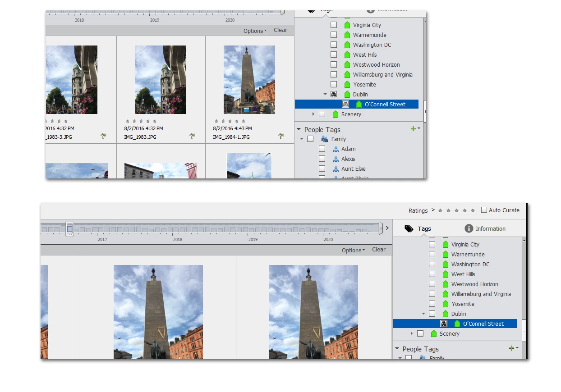
Task: Check Williamsburg and Virginia tag, upper panel
Action: point(334,74)
